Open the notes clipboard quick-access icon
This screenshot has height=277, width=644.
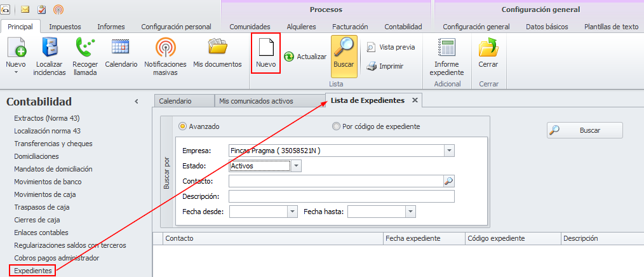click(x=41, y=9)
